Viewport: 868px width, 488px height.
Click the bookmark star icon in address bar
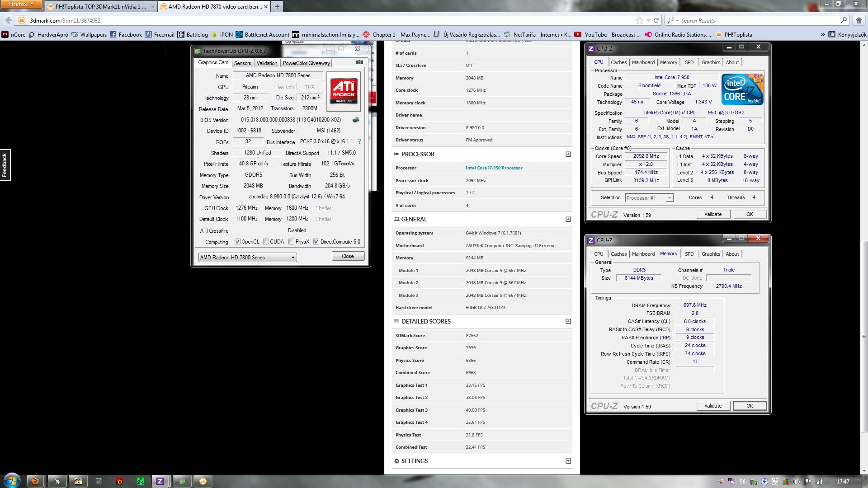point(639,20)
